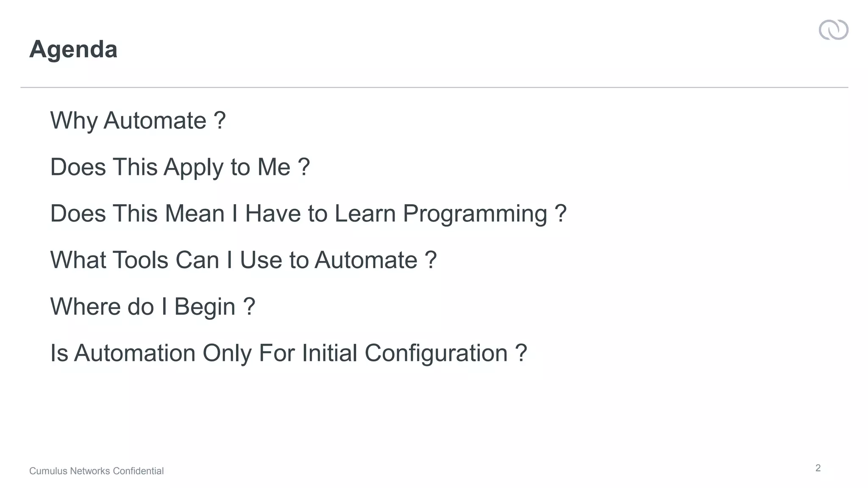Click the Cumulus Networks logo icon

click(x=833, y=30)
